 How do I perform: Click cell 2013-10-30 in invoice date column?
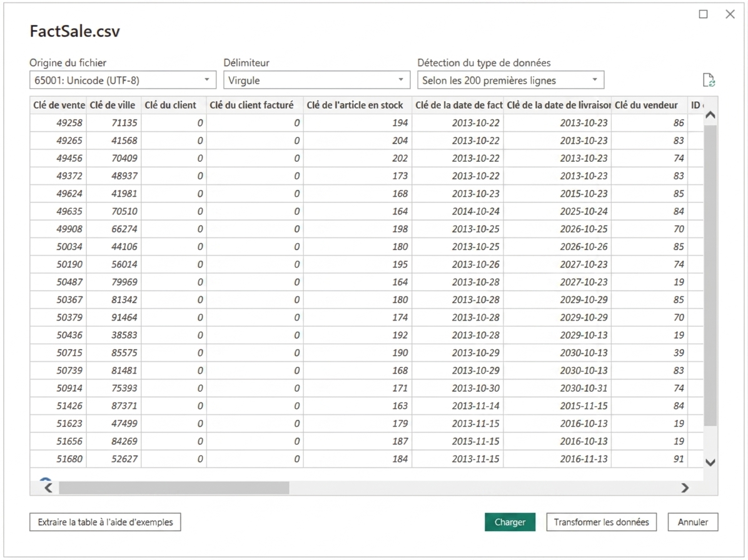click(457, 387)
